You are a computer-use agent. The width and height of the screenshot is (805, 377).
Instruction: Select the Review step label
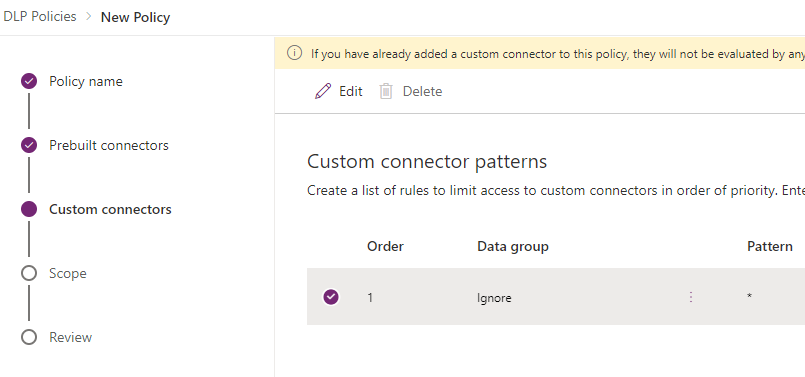coord(70,337)
